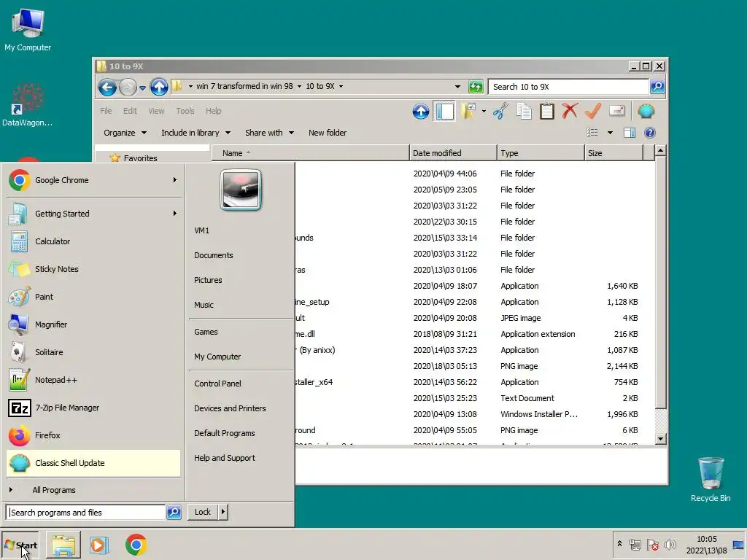Open the Include in library dropdown
Screen dimensions: 747x560
196,133
